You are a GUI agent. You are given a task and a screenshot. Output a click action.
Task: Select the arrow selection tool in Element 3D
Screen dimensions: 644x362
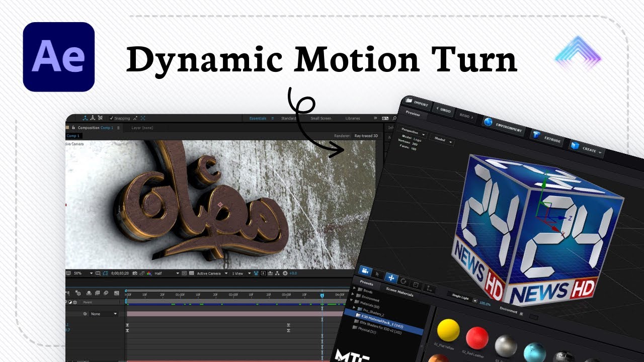(x=378, y=275)
